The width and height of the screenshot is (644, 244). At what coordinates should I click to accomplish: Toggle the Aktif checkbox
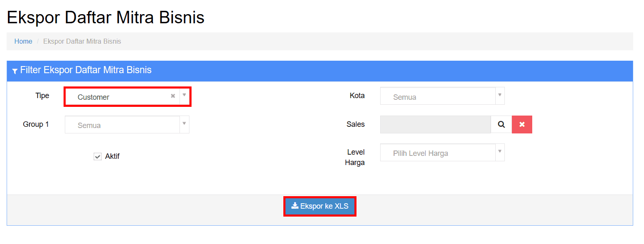tap(98, 157)
